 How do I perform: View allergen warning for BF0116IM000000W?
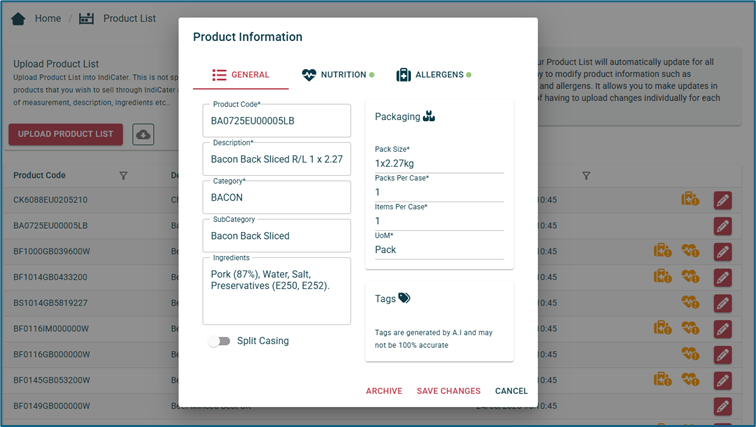point(662,328)
